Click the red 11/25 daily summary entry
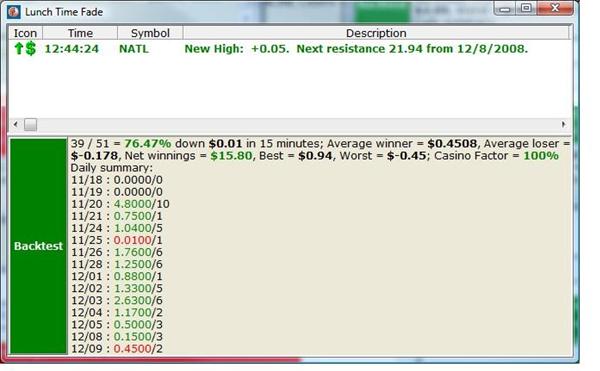This screenshot has height=371, width=600. click(x=117, y=240)
